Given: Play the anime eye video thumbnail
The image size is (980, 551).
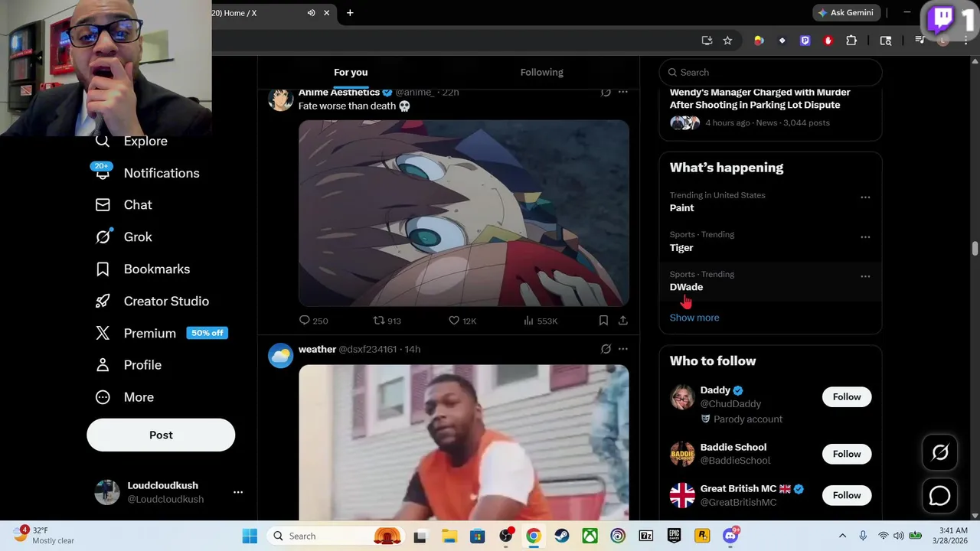Looking at the screenshot, I should pos(464,213).
